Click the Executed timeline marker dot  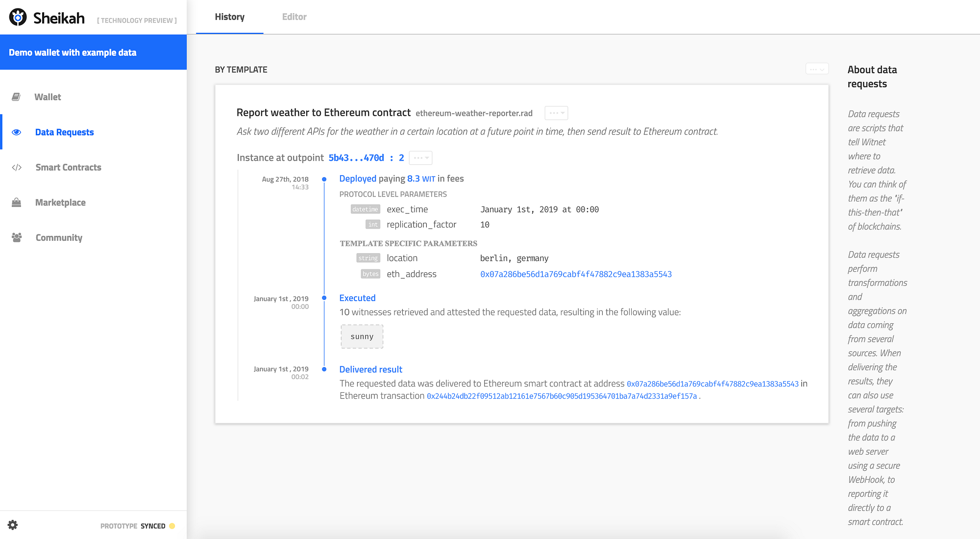coord(324,298)
